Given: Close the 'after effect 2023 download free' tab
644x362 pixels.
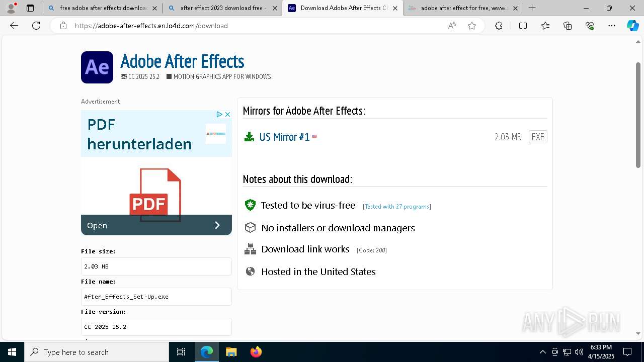Looking at the screenshot, I should tap(275, 8).
